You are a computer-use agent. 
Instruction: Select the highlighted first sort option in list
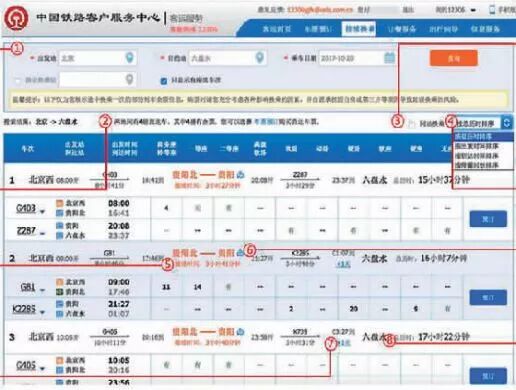483,136
